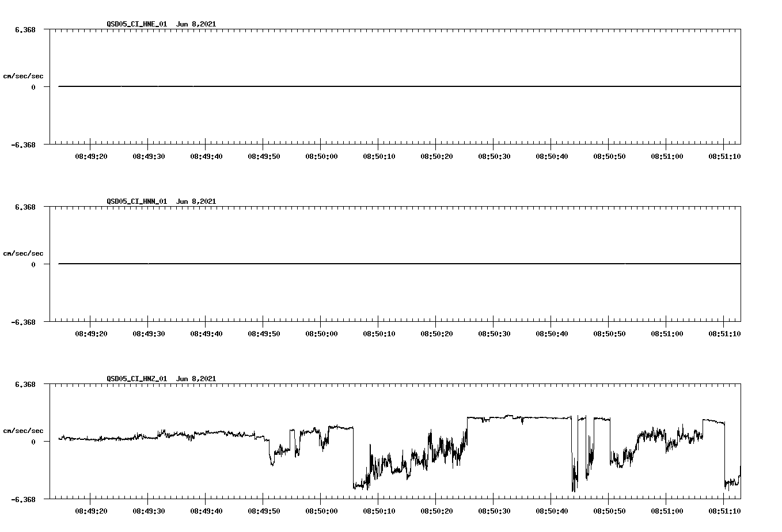Click 08:49:50 time label under HNN plot
Image resolution: width=782 pixels, height=532 pixels.
pos(264,334)
